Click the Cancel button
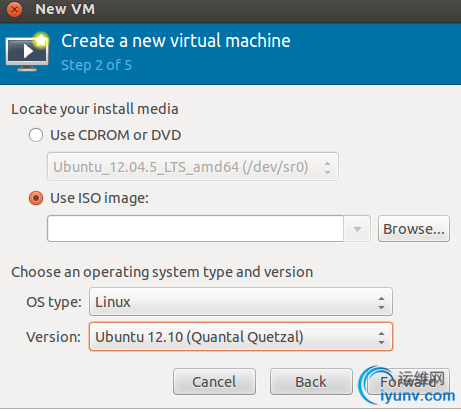The height and width of the screenshot is (412, 461). [x=214, y=382]
